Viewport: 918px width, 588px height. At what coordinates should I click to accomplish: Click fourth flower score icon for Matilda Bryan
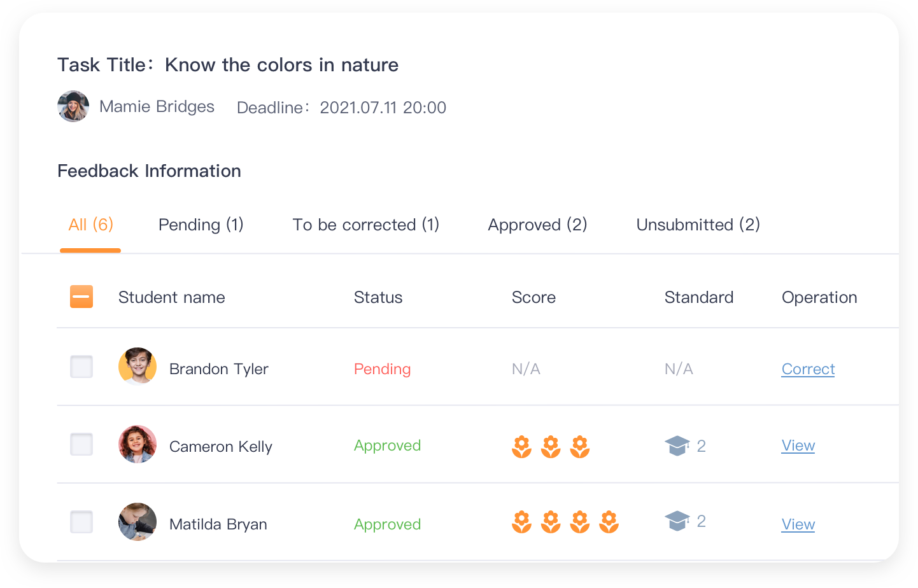click(609, 522)
